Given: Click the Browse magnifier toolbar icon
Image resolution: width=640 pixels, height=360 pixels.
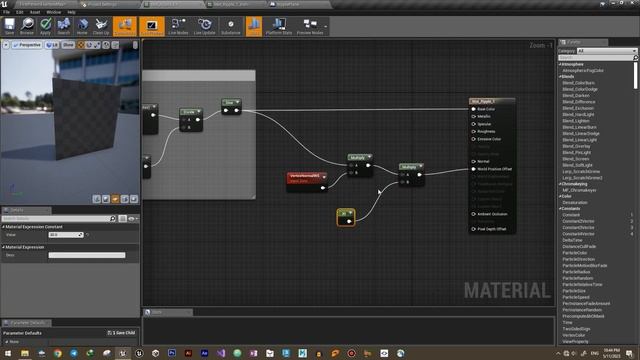Looking at the screenshot, I should click(27, 26).
